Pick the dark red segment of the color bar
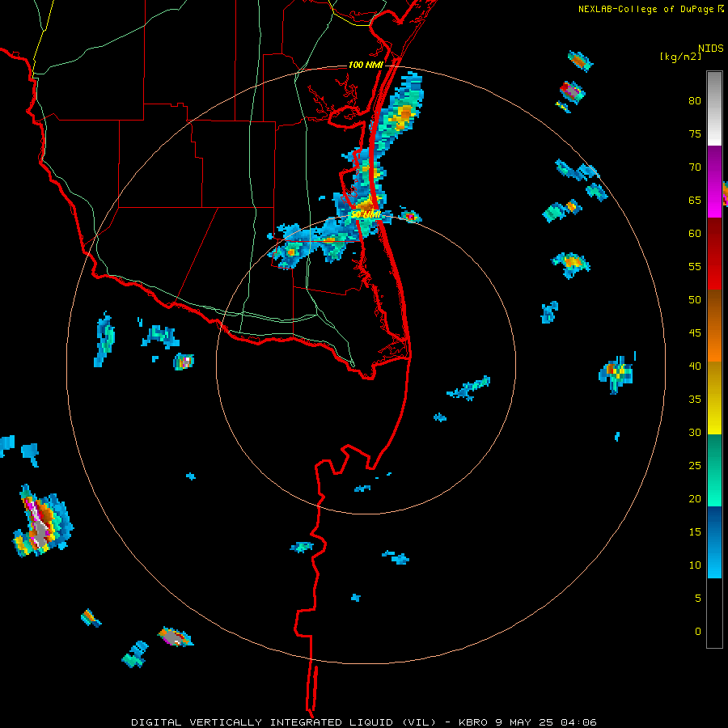This screenshot has width=728, height=728. (714, 253)
